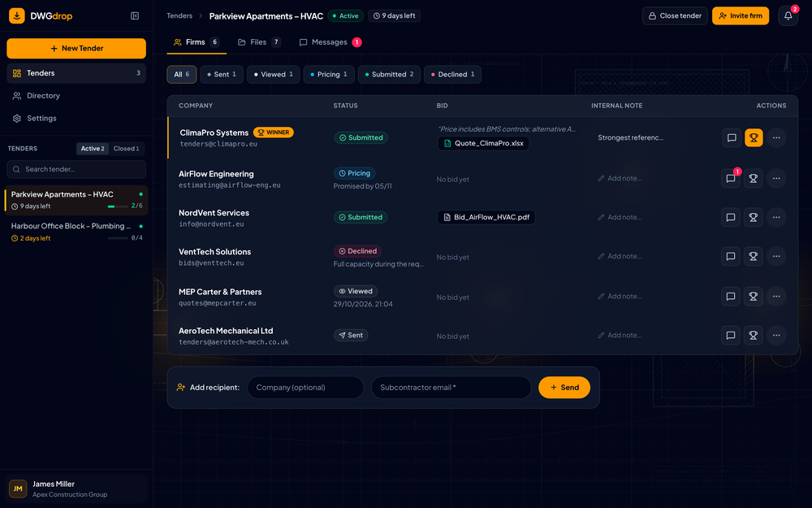Screen dimensions: 812x508
Task: Switch to the Files tab
Action: (259, 42)
